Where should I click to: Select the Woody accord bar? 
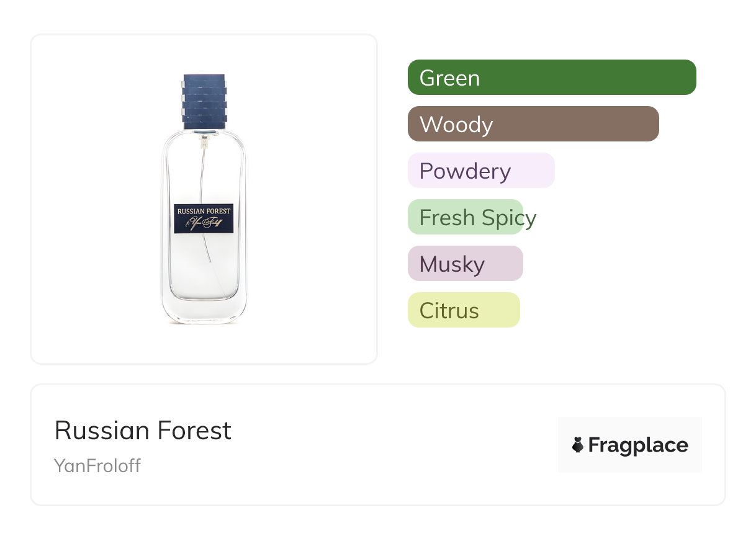point(533,124)
